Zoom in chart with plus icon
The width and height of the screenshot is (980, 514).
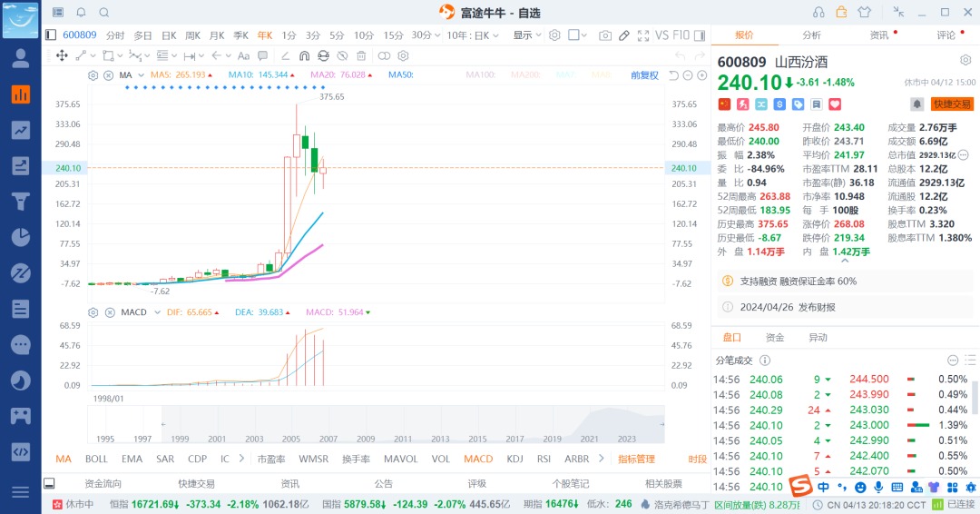point(701,75)
